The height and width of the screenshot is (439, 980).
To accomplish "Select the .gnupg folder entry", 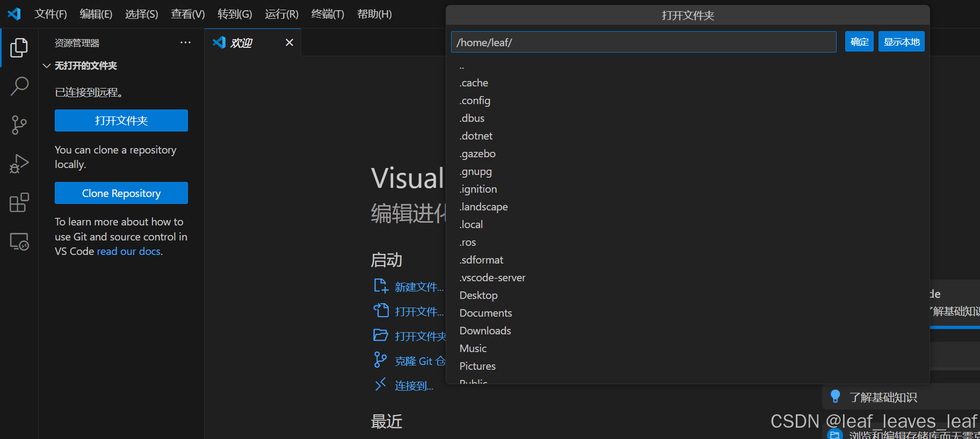I will point(688,171).
